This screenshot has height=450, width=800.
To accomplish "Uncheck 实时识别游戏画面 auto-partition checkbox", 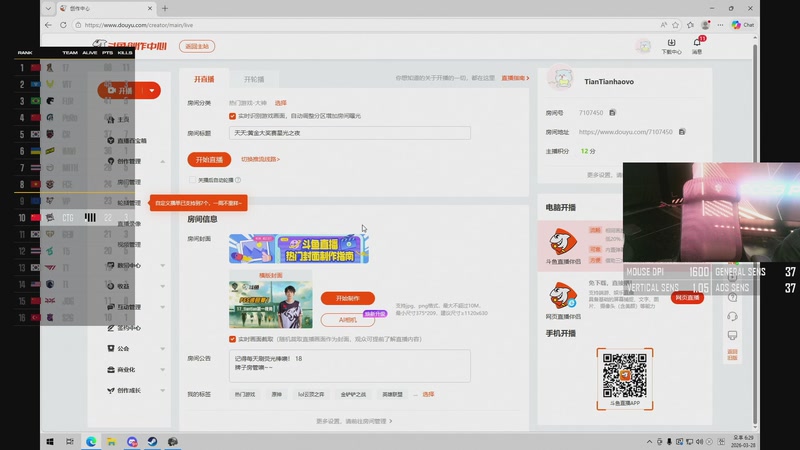I will pos(232,116).
